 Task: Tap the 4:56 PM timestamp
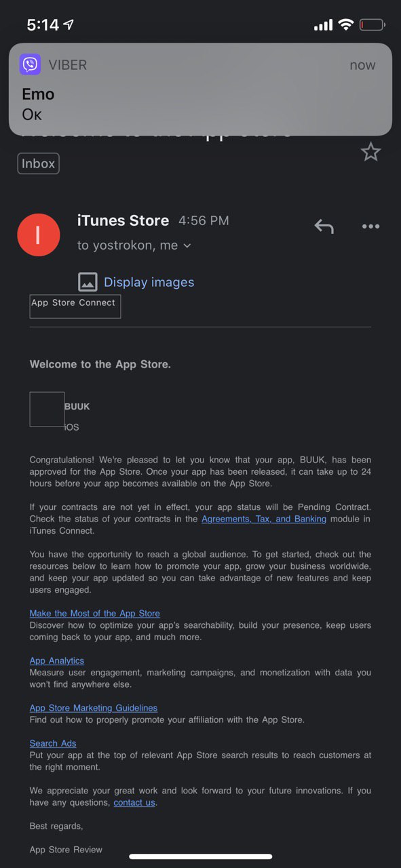204,221
